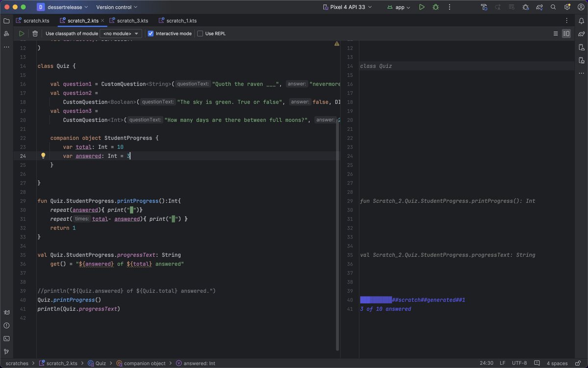Open the Problems tool window icon
Image resolution: width=588 pixels, height=368 pixels.
click(6, 325)
